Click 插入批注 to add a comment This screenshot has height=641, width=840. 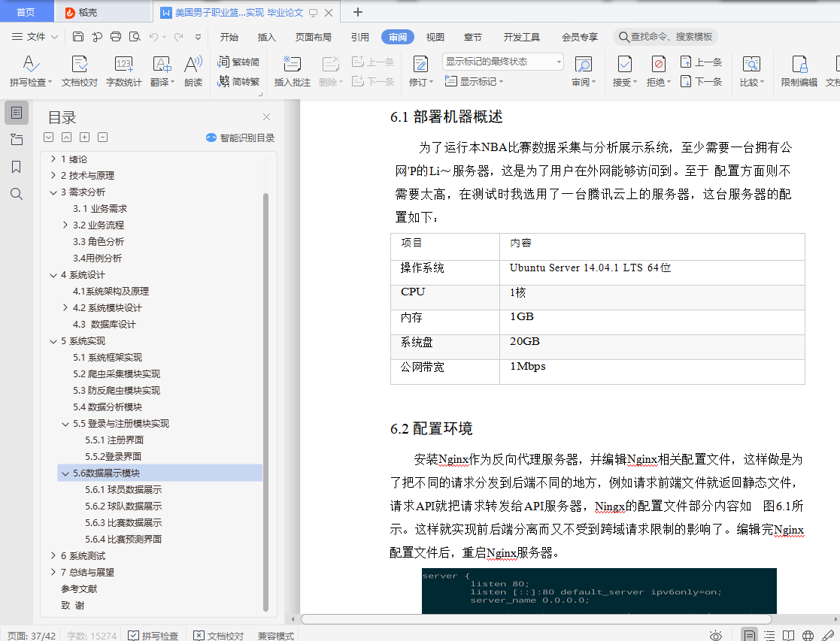click(x=293, y=71)
